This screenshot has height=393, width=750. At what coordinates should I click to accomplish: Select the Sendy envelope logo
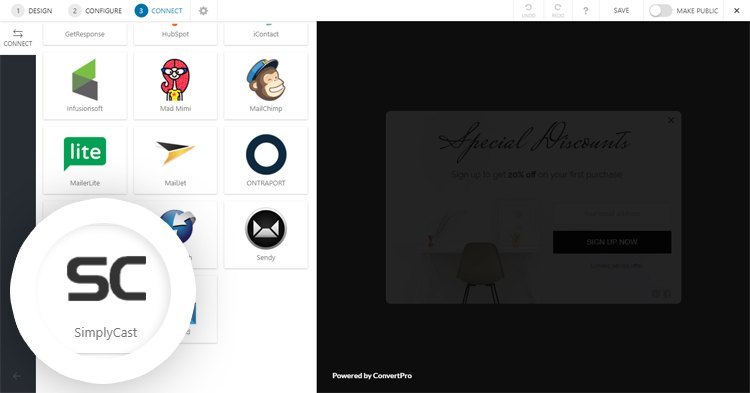coord(265,229)
